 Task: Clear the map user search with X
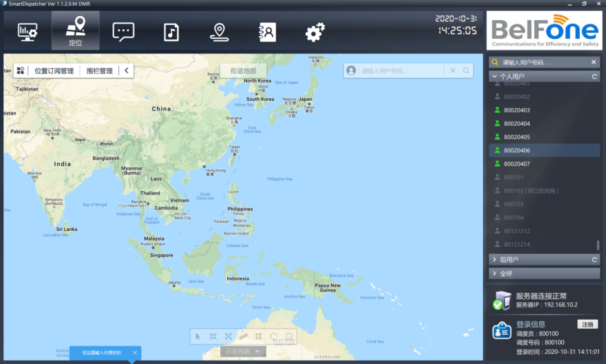[453, 70]
